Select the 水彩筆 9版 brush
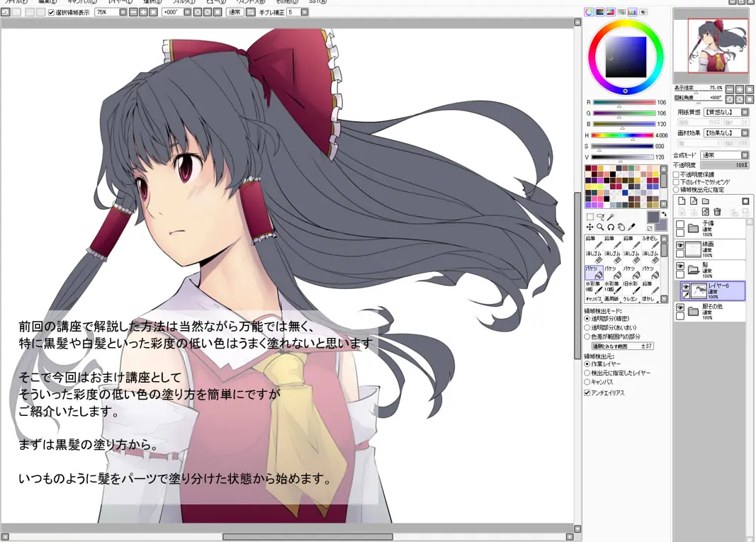Viewport: 756px width, 542px height. pos(594,288)
